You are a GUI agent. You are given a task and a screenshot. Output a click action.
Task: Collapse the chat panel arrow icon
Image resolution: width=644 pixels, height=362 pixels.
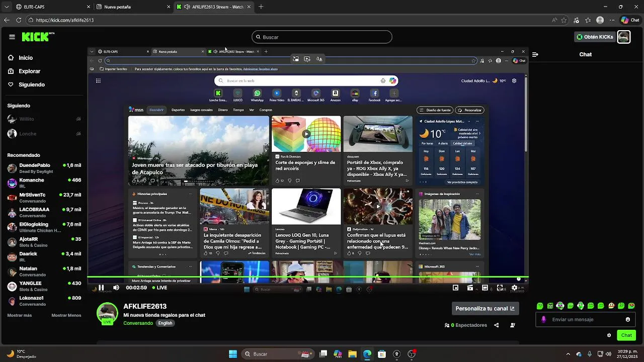point(535,54)
